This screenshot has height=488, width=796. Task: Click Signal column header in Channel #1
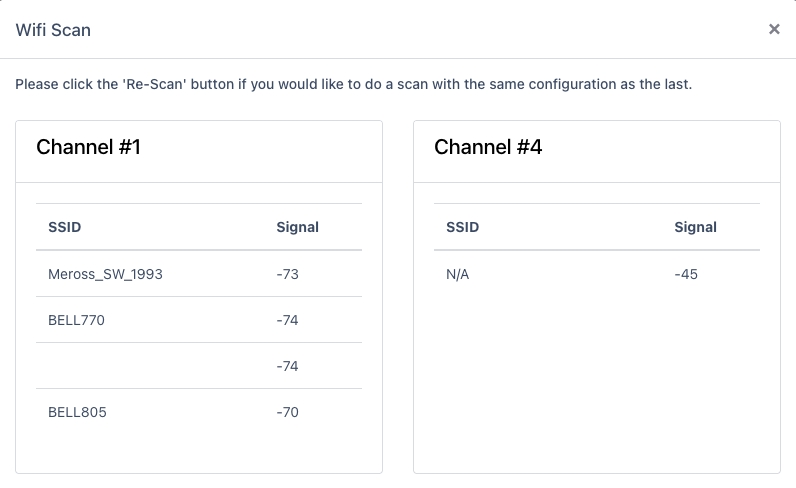[297, 227]
